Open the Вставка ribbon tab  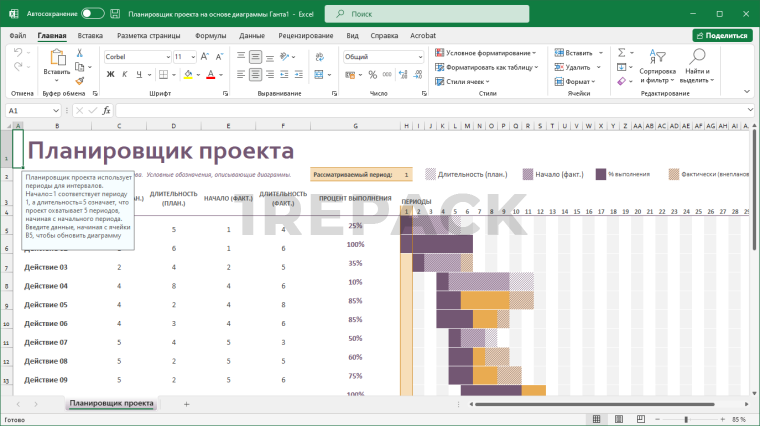click(x=90, y=35)
